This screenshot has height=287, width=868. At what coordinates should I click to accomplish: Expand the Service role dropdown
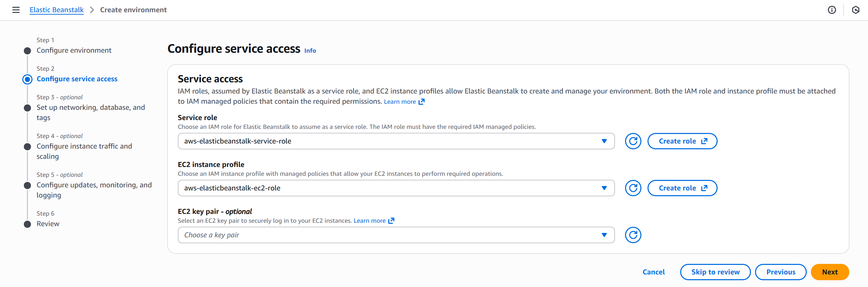tap(396, 141)
